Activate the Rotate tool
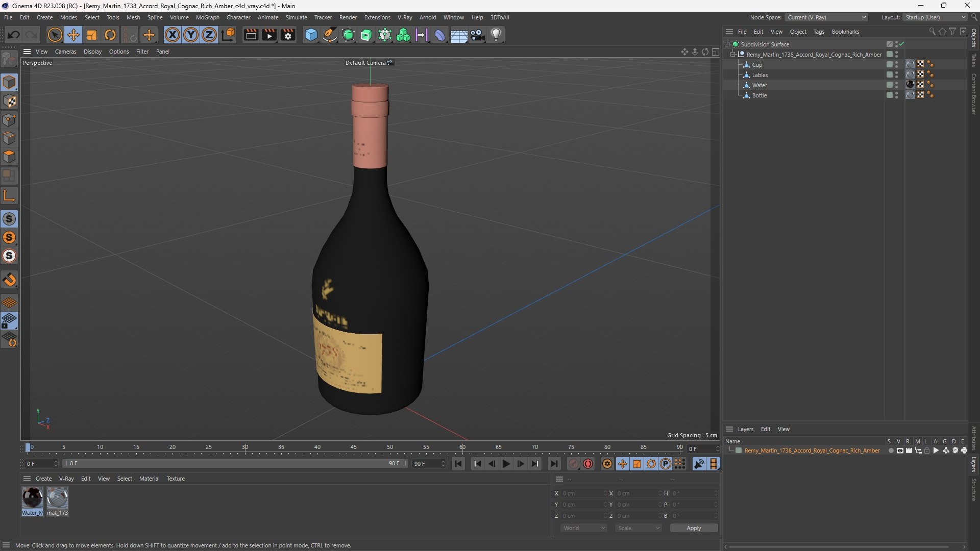This screenshot has width=980, height=551. (110, 35)
